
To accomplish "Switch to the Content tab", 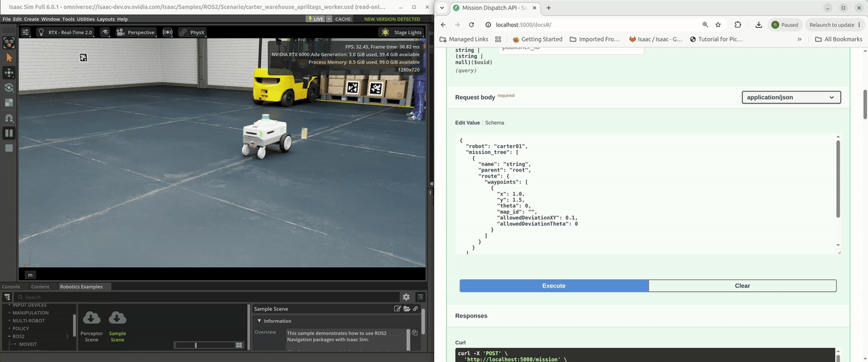I will (40, 287).
